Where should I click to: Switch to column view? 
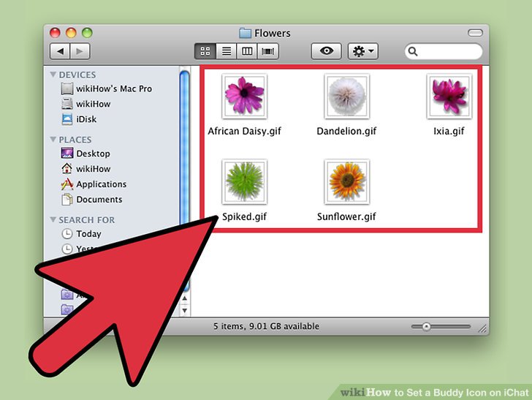[x=247, y=51]
